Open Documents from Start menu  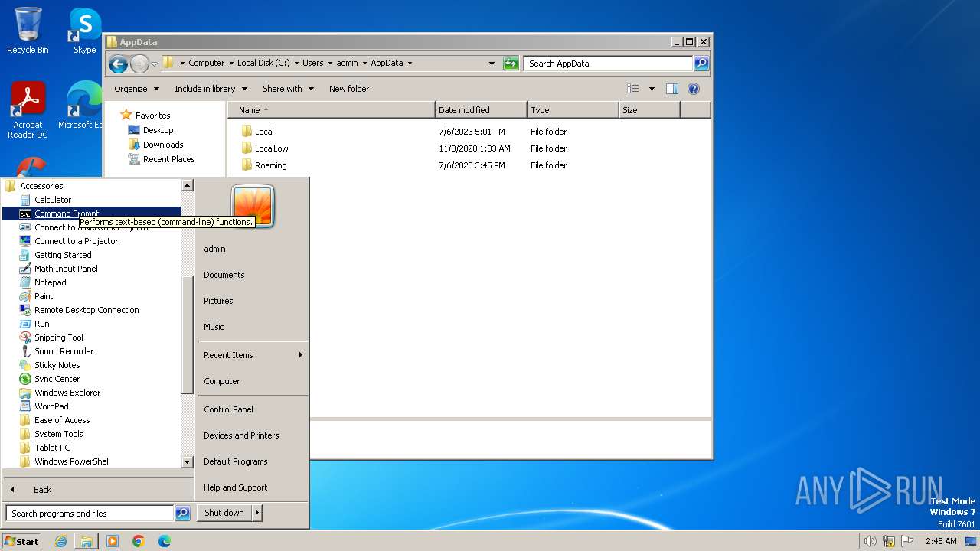224,275
